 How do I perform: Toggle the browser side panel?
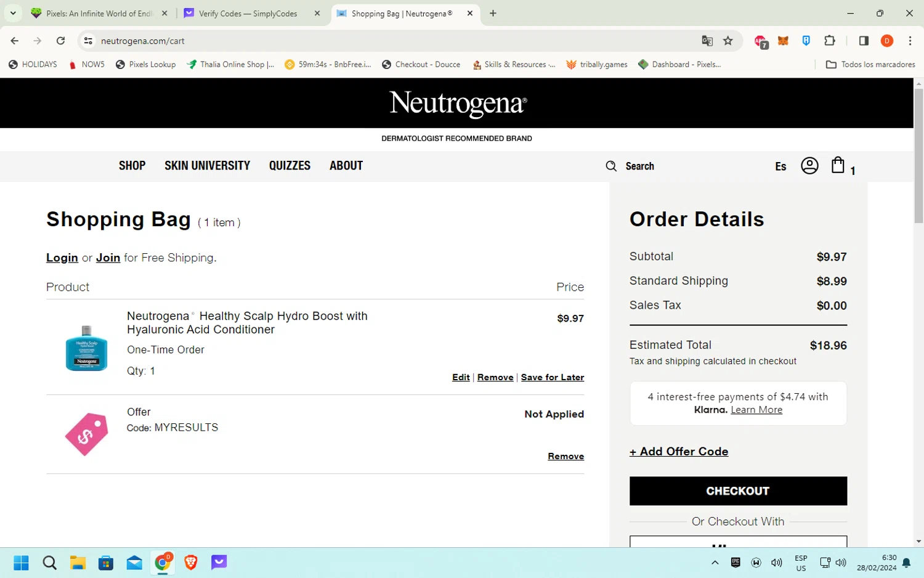[x=864, y=41]
